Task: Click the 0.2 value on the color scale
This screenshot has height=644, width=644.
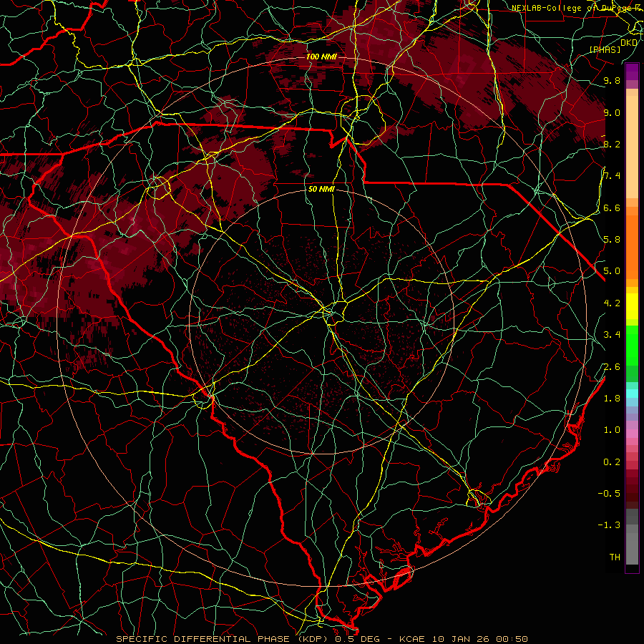Action: 612,462
